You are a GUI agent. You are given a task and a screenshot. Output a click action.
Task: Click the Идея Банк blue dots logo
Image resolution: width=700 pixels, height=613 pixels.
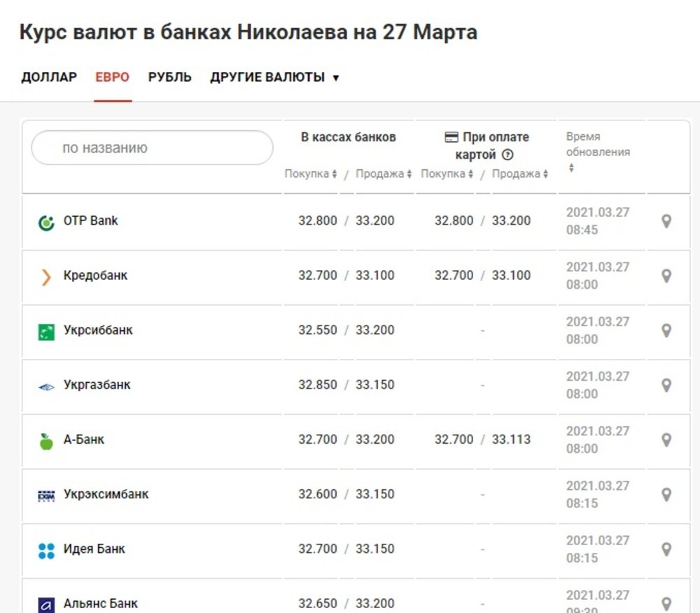pos(46,551)
